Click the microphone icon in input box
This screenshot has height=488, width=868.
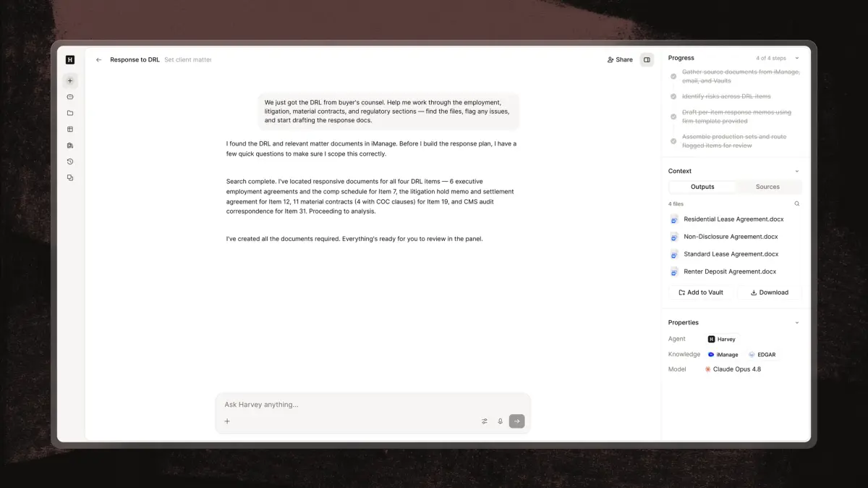[x=500, y=421]
